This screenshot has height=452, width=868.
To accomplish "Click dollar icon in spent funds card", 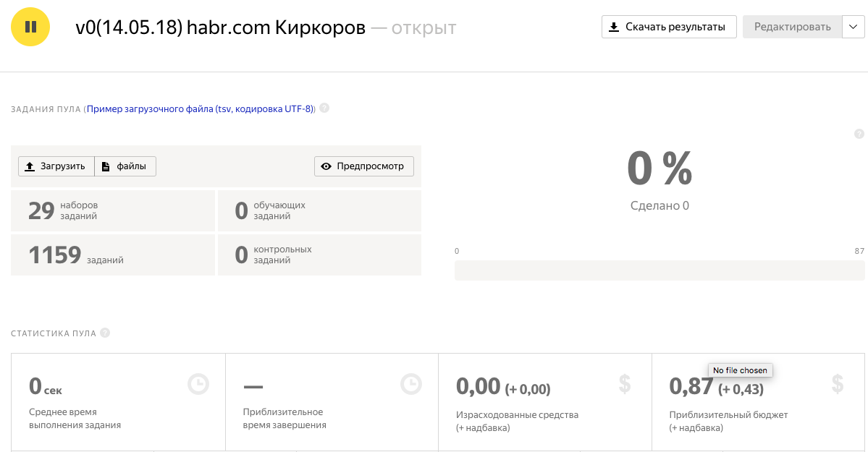I will (625, 384).
